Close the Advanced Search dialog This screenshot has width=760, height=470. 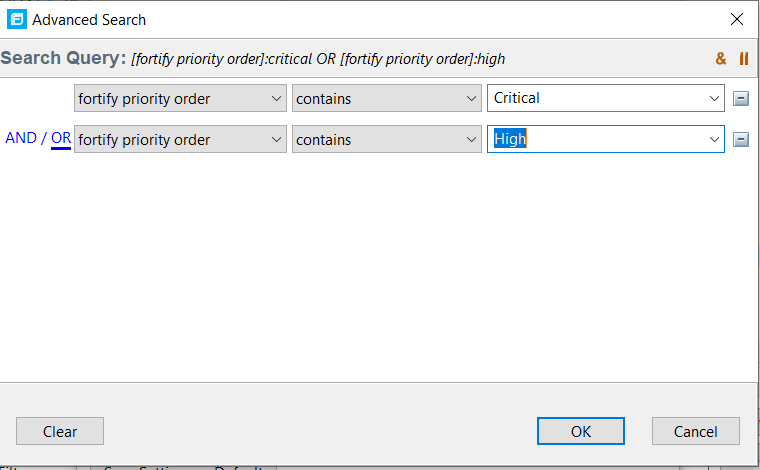[x=737, y=19]
